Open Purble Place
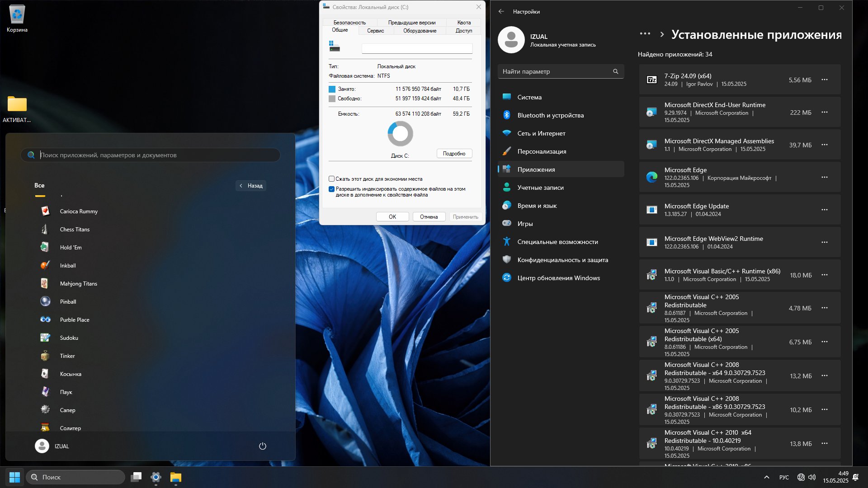This screenshot has width=868, height=488. coord(75,320)
